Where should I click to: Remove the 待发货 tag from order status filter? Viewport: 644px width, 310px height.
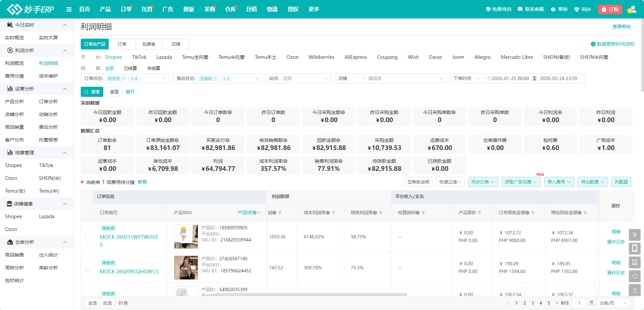click(123, 79)
